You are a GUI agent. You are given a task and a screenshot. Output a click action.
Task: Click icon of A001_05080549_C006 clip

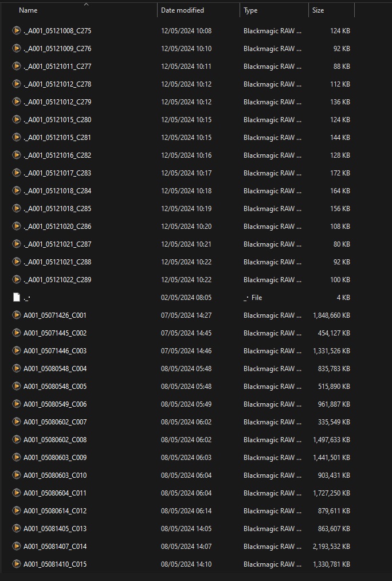coord(16,404)
